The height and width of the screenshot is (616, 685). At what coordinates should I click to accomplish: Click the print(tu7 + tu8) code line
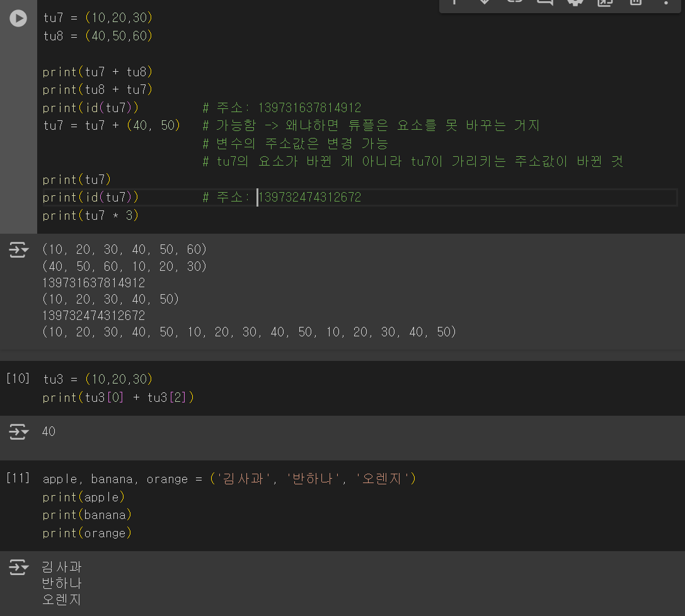[98, 72]
